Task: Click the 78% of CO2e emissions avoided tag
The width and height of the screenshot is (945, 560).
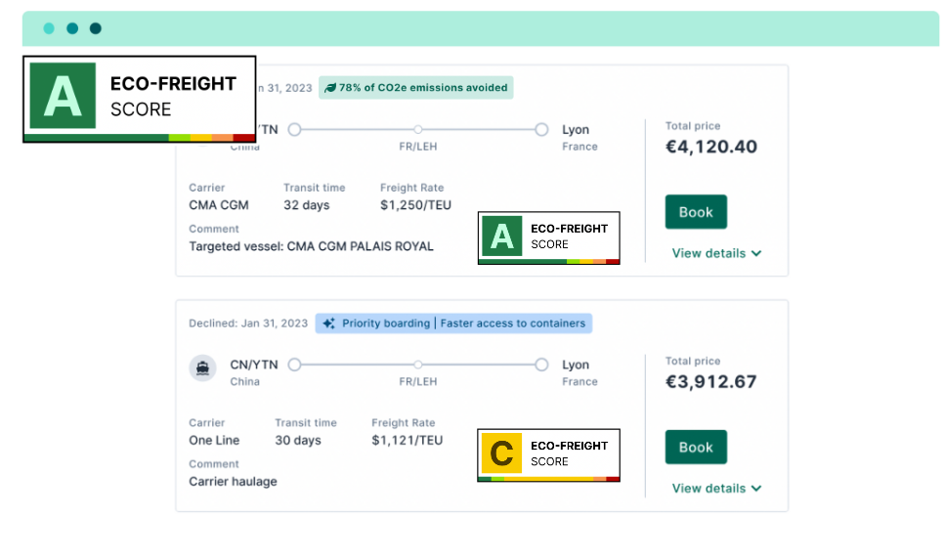Action: (416, 87)
